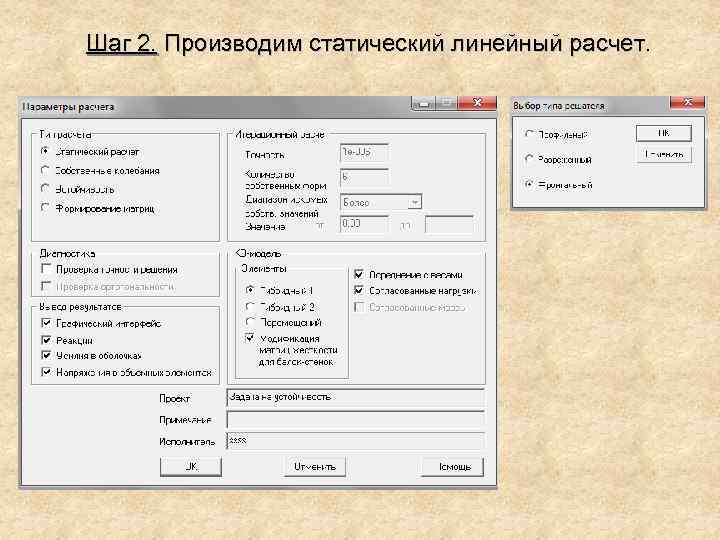720x540 pixels.
Task: Click the Исполнитель text field
Action: click(x=355, y=441)
